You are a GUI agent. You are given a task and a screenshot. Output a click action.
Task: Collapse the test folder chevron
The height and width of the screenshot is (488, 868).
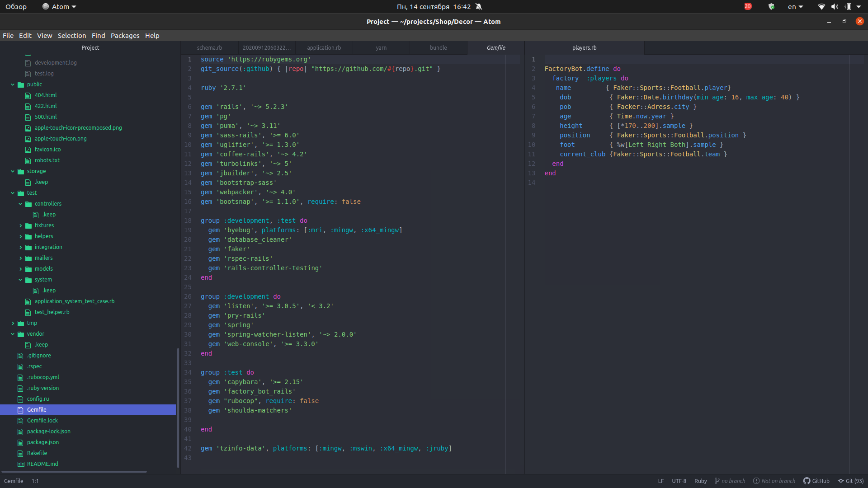click(13, 193)
